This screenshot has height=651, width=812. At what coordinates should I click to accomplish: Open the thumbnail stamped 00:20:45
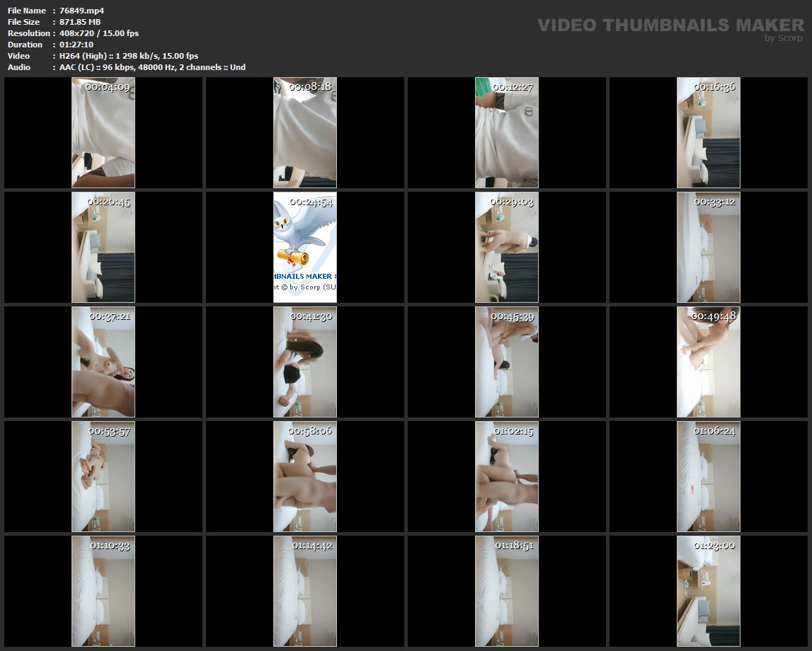tap(103, 247)
